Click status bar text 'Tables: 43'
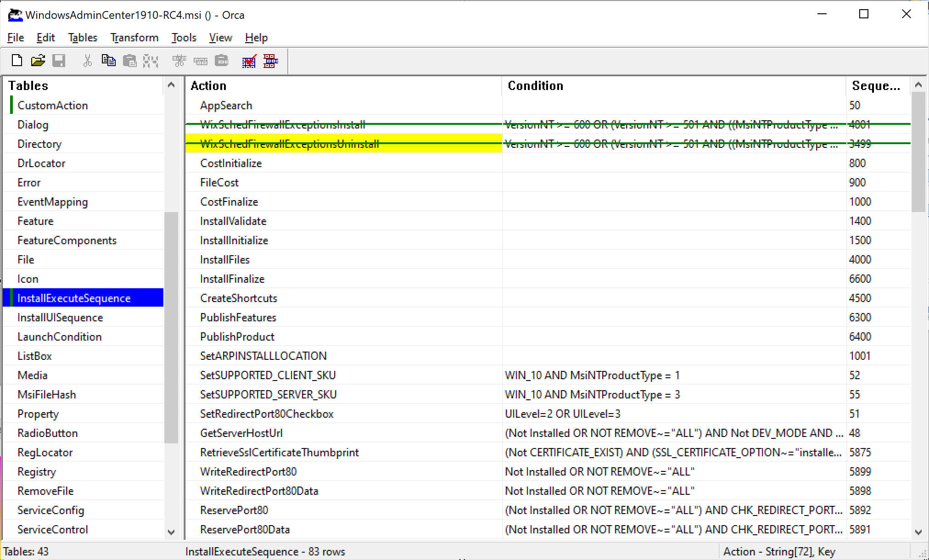929x560 pixels. [26, 551]
